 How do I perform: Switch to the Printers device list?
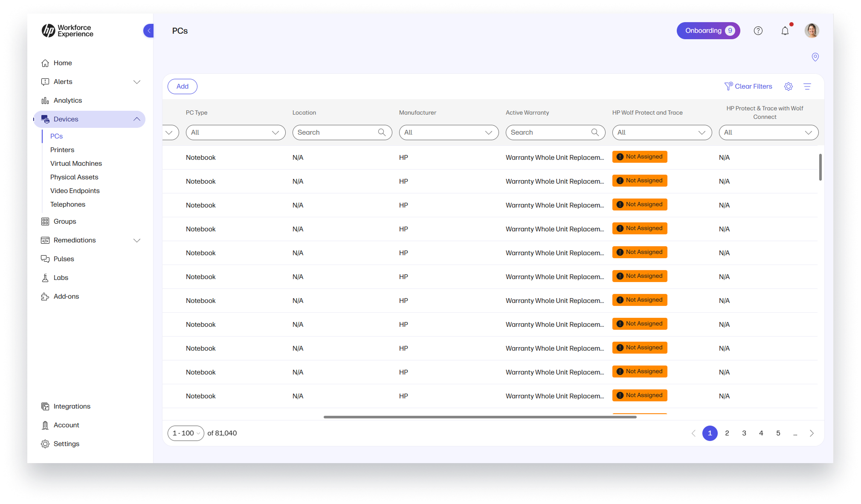coord(62,150)
